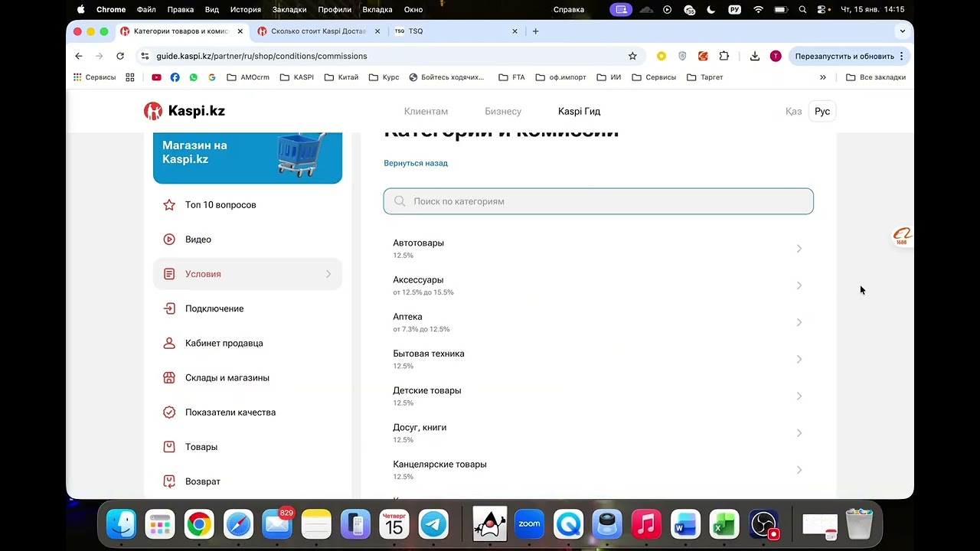980x551 pixels.
Task: Click the browser address bar URL
Action: 261,56
